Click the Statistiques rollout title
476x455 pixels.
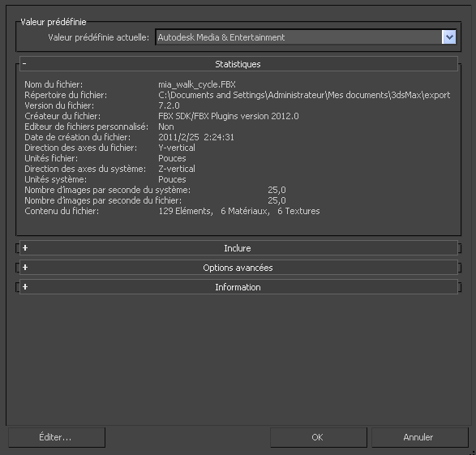[238, 64]
